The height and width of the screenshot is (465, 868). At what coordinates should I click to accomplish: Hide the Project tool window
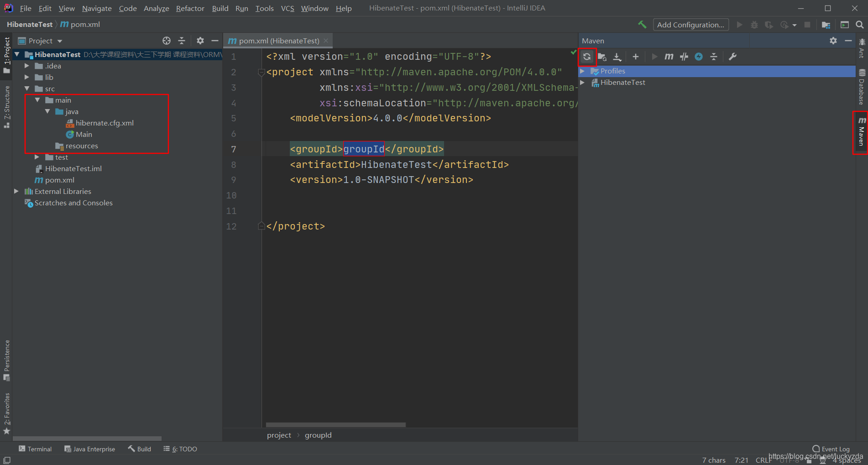[x=215, y=41]
